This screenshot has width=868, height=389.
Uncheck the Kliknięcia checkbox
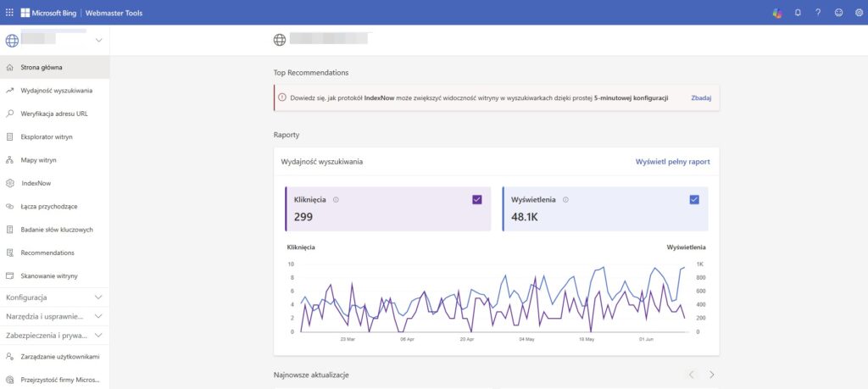[x=477, y=200]
